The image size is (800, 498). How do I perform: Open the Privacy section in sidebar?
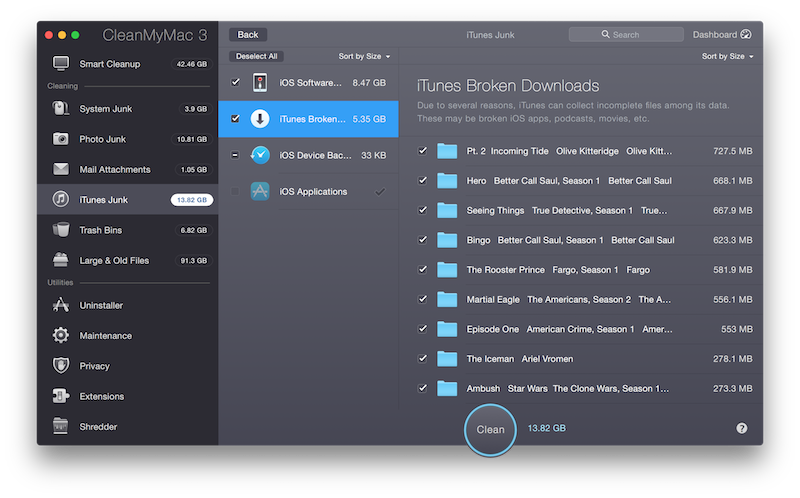coord(94,366)
